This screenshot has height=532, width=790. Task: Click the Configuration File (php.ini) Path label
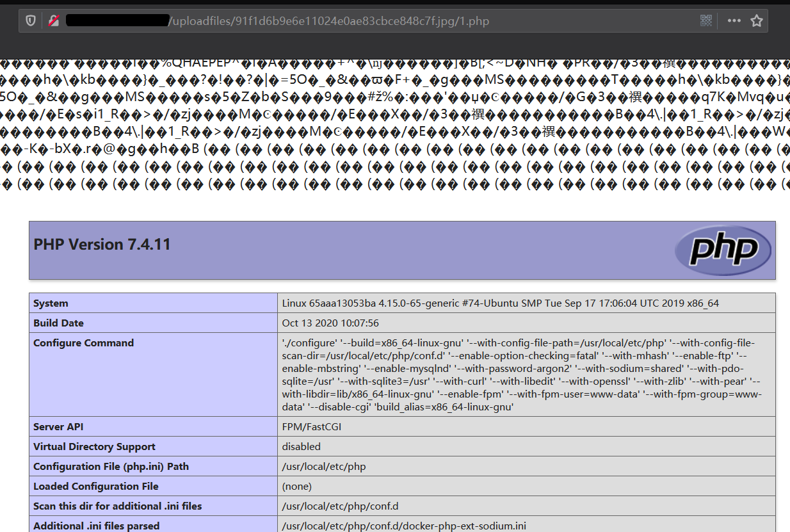click(111, 467)
